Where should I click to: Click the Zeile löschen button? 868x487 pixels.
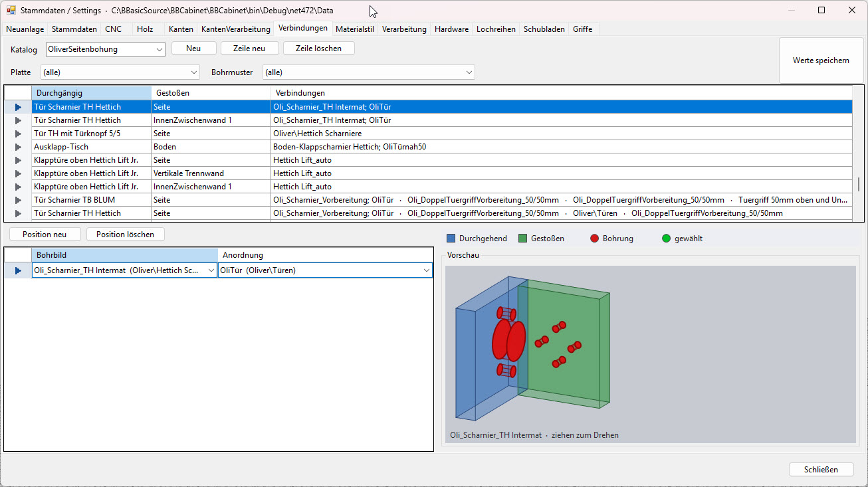coord(319,49)
